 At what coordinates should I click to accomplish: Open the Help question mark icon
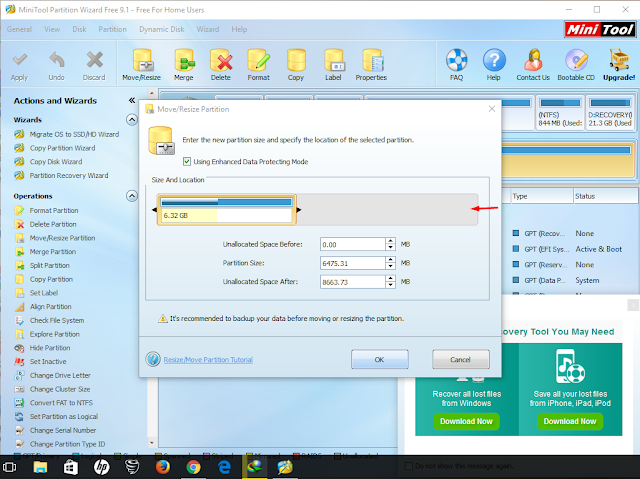[494, 60]
